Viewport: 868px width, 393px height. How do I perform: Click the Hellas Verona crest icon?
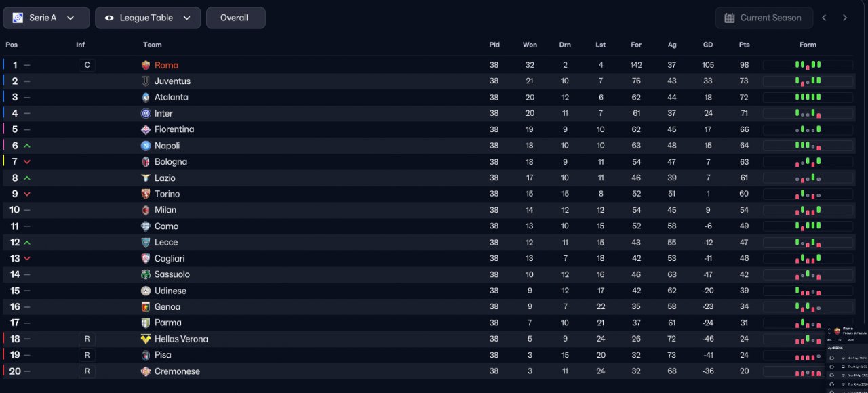tap(145, 339)
